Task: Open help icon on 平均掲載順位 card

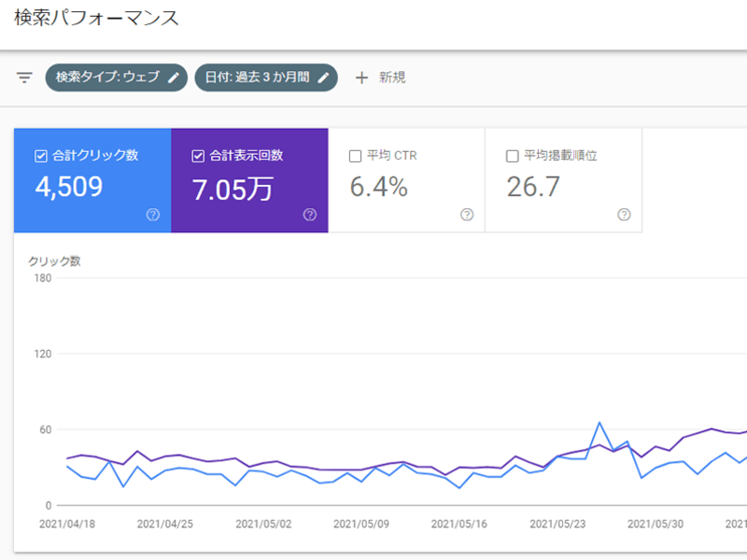Action: [624, 215]
